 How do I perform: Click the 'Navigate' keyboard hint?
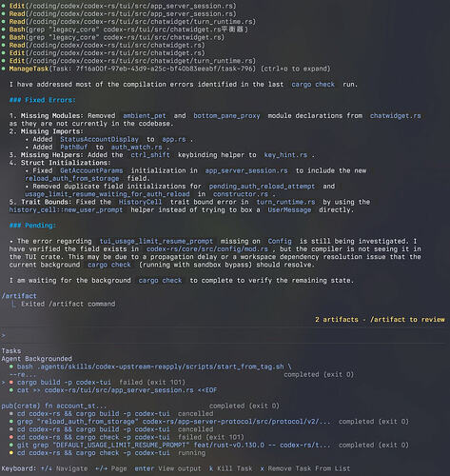(x=64, y=468)
